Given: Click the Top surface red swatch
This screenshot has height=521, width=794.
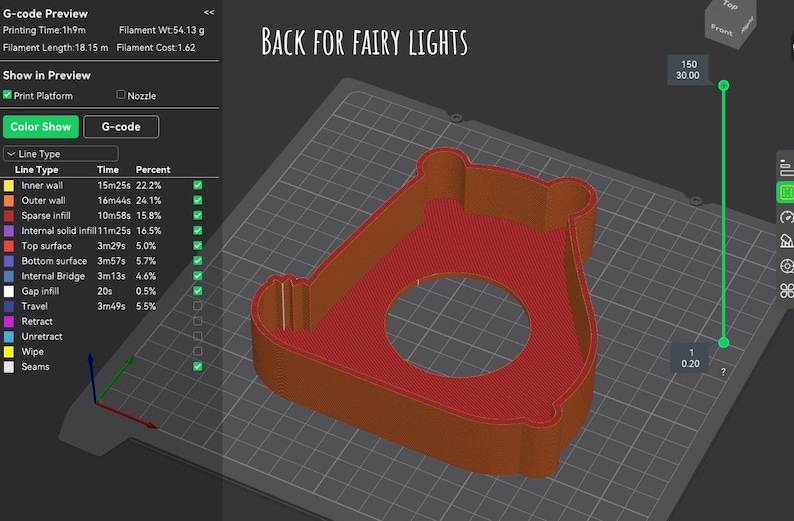Looking at the screenshot, I should pyautogui.click(x=9, y=246).
